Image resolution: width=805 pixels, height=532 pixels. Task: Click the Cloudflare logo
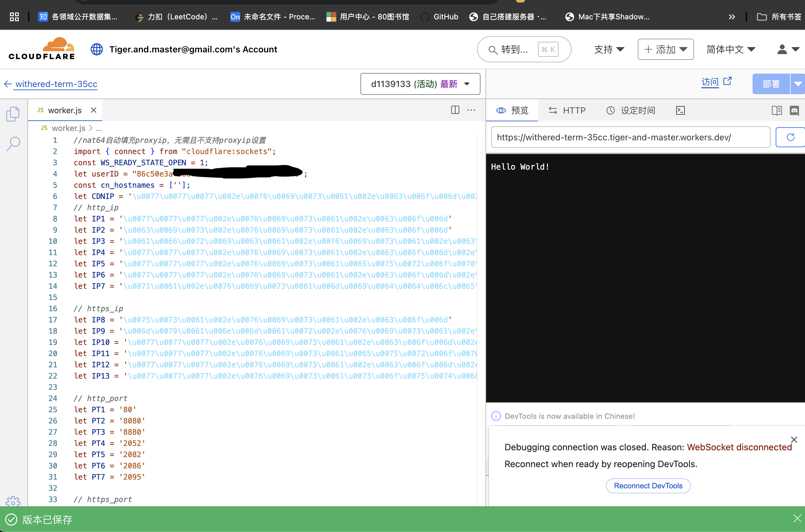click(x=41, y=49)
